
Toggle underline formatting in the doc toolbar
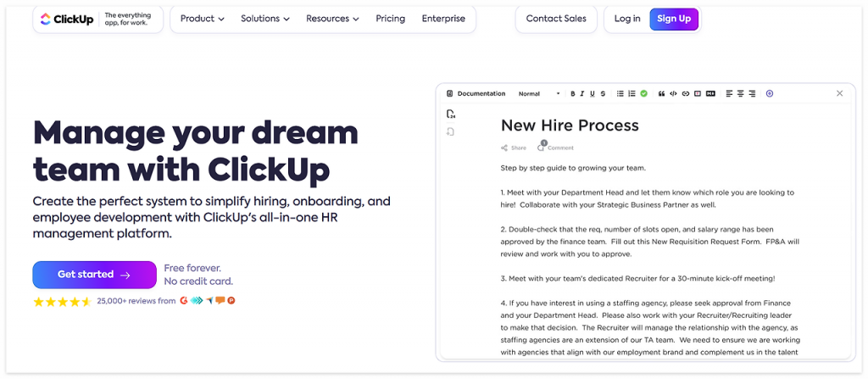[593, 93]
